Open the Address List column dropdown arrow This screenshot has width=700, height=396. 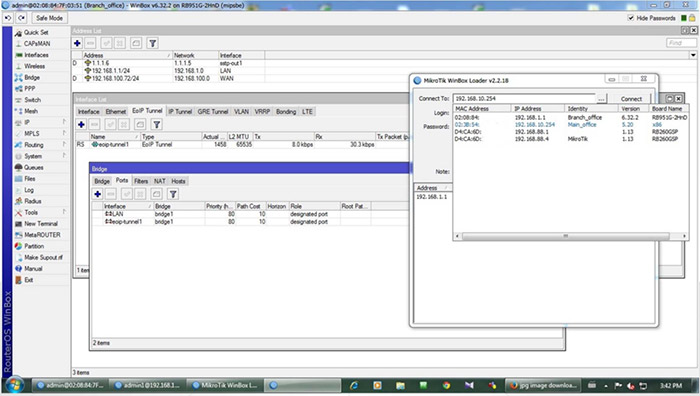pos(693,55)
